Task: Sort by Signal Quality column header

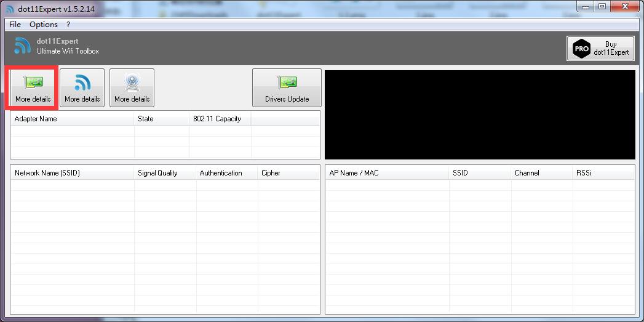Action: point(165,173)
